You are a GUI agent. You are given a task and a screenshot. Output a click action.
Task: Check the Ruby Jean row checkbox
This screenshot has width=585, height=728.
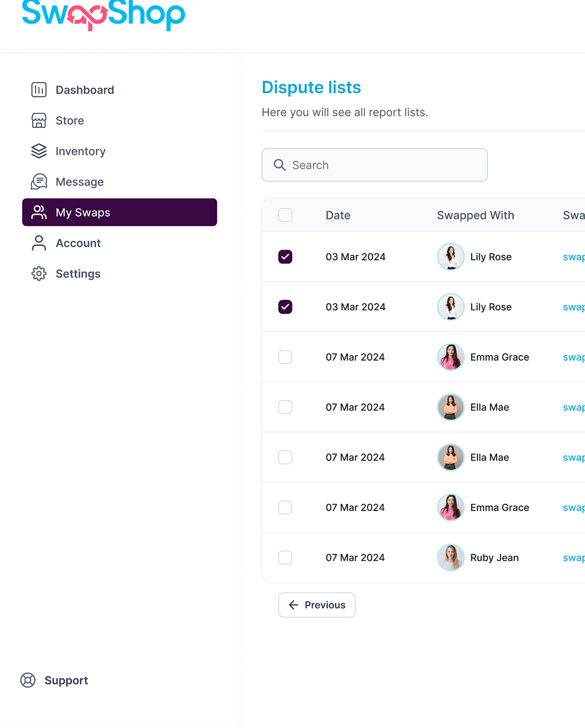click(x=286, y=557)
